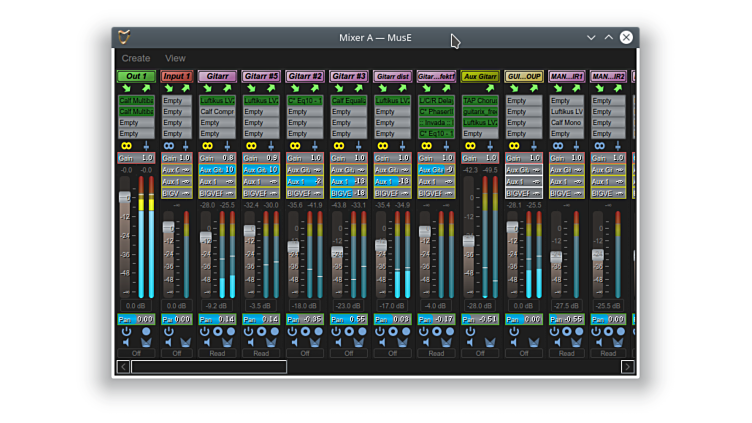The height and width of the screenshot is (423, 752).
Task: Click stereo link icon on Out 1 strip
Action: click(126, 145)
